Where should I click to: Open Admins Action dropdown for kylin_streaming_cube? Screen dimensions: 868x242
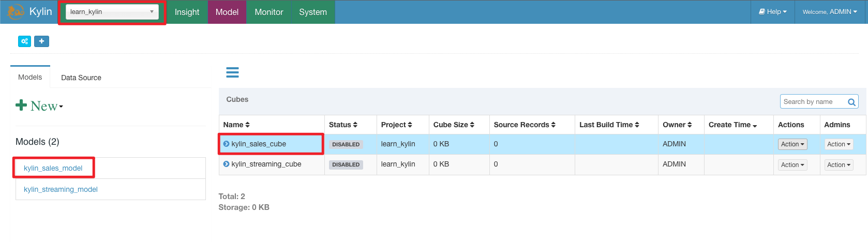tap(838, 165)
